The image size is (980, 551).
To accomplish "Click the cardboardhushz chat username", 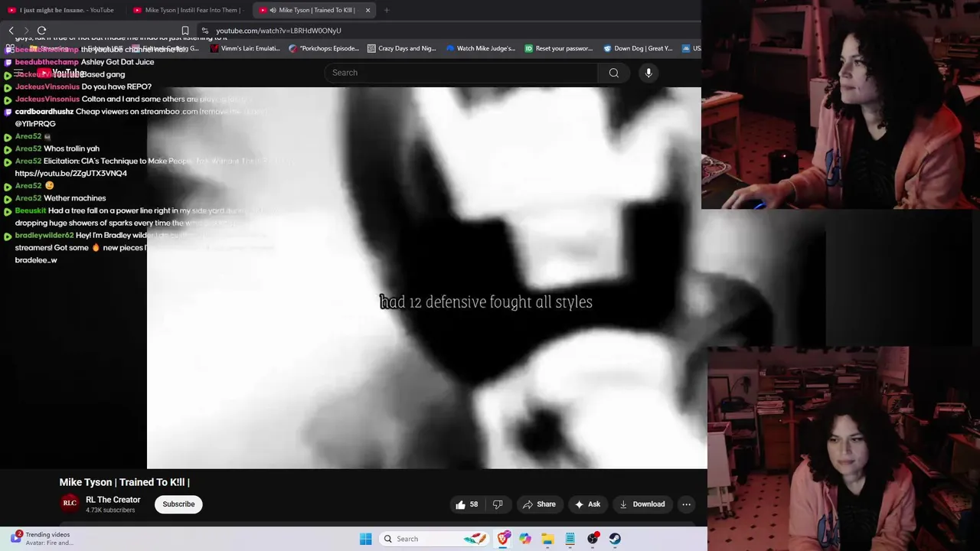I will 44,112.
